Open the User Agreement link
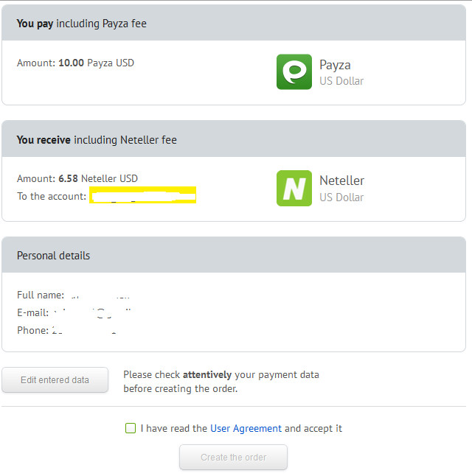Image resolution: width=472 pixels, height=476 pixels. 246,428
